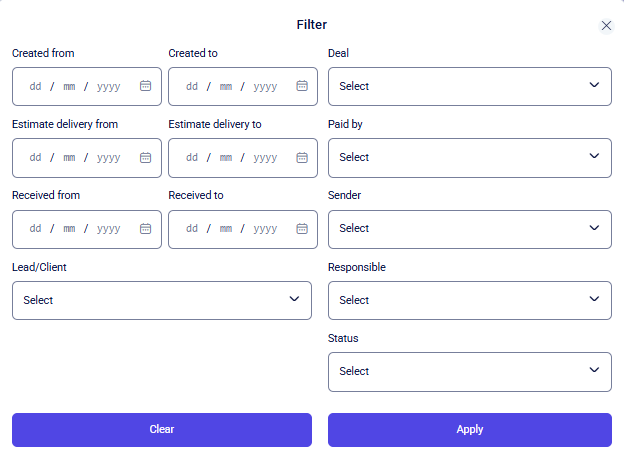Screen dimensions: 624x457
Task: Open the Responsible dropdown
Action: point(469,300)
